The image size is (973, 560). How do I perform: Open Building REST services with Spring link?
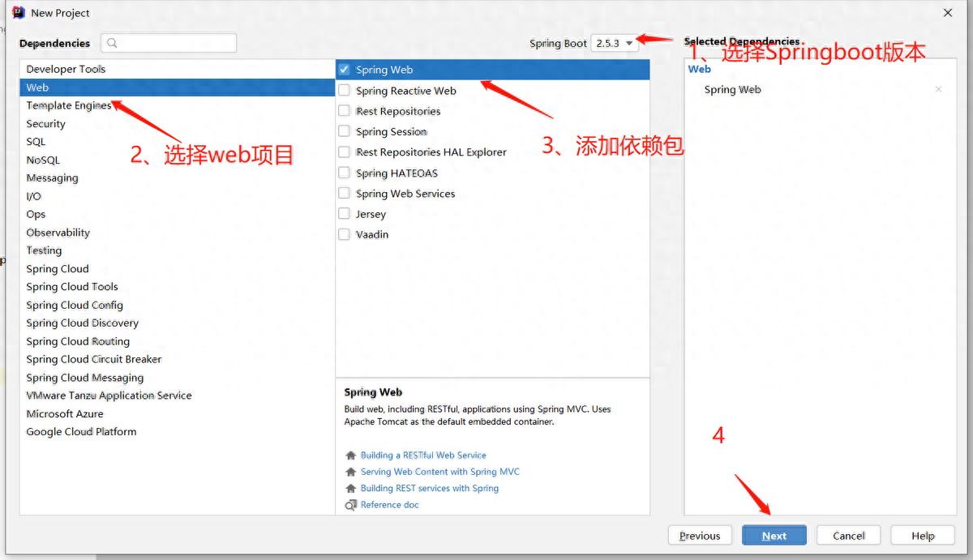430,488
